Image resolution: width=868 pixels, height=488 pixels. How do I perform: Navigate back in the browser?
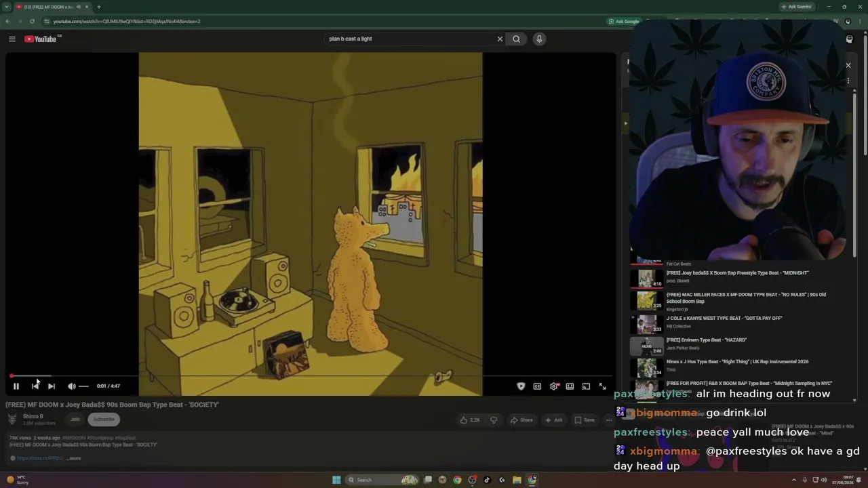pyautogui.click(x=7, y=22)
